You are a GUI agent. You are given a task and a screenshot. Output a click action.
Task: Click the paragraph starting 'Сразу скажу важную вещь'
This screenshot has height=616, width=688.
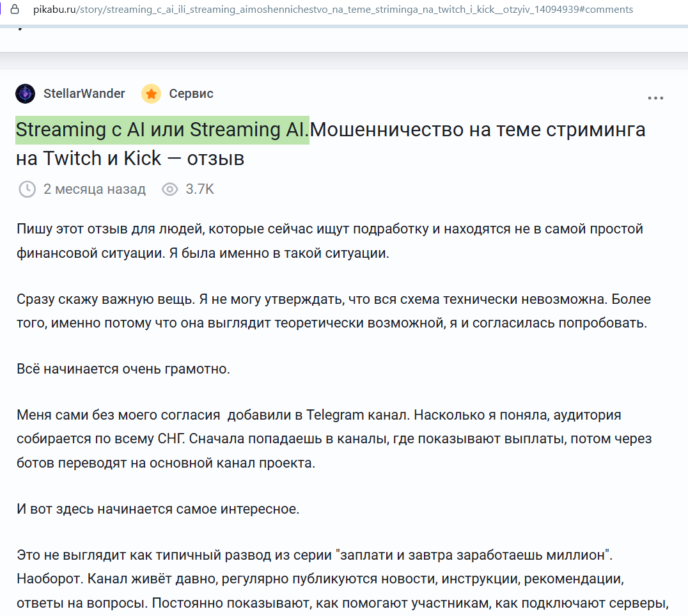(334, 311)
